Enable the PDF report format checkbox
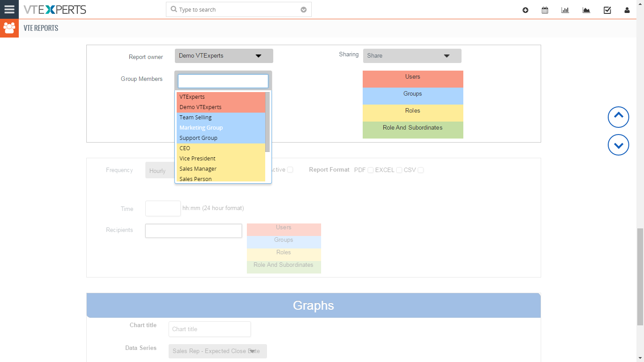This screenshot has height=362, width=644. (370, 170)
